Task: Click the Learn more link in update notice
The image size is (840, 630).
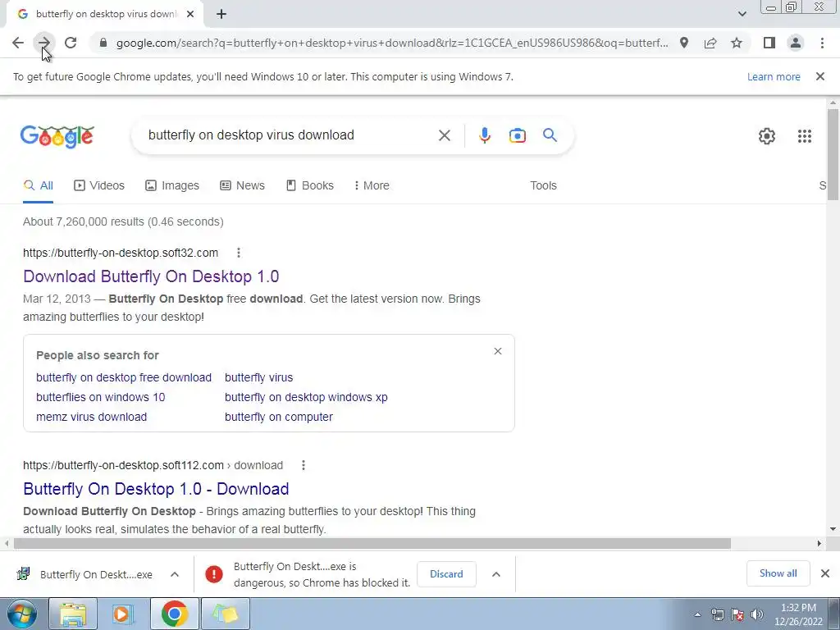Action: tap(774, 76)
